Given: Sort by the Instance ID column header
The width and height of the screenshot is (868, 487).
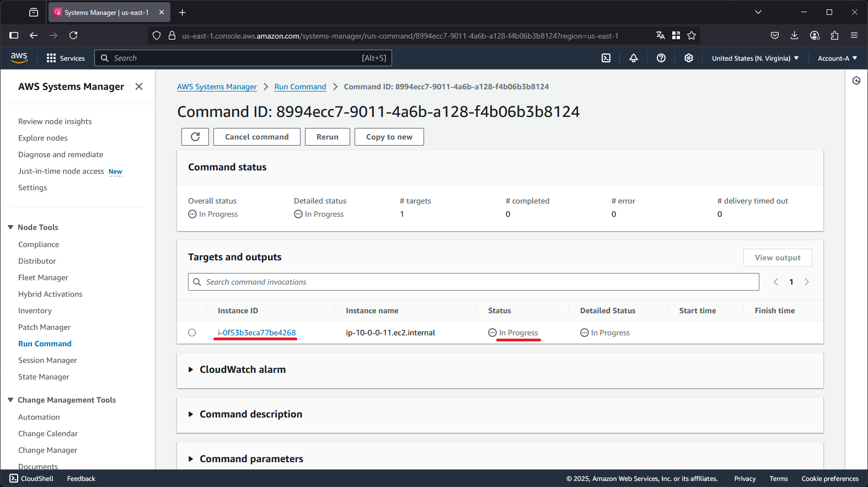Looking at the screenshot, I should pos(238,311).
